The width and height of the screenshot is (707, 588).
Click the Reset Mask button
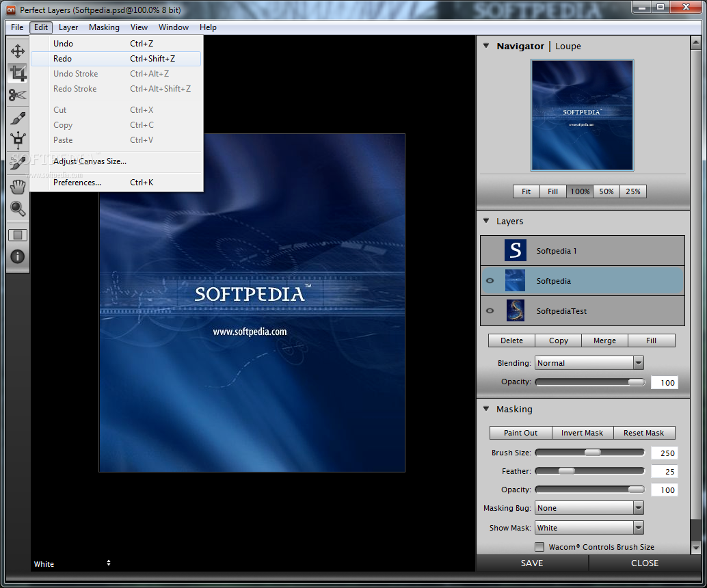tap(644, 433)
